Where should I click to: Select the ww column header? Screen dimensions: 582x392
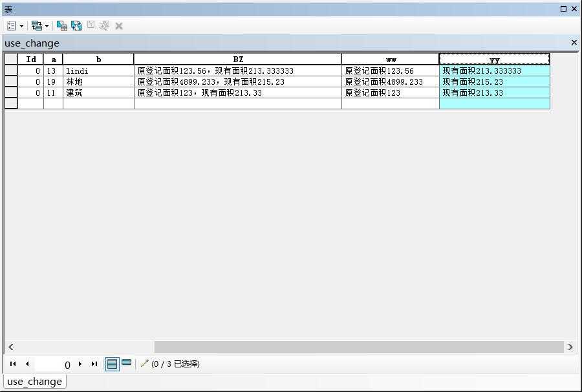click(x=391, y=59)
